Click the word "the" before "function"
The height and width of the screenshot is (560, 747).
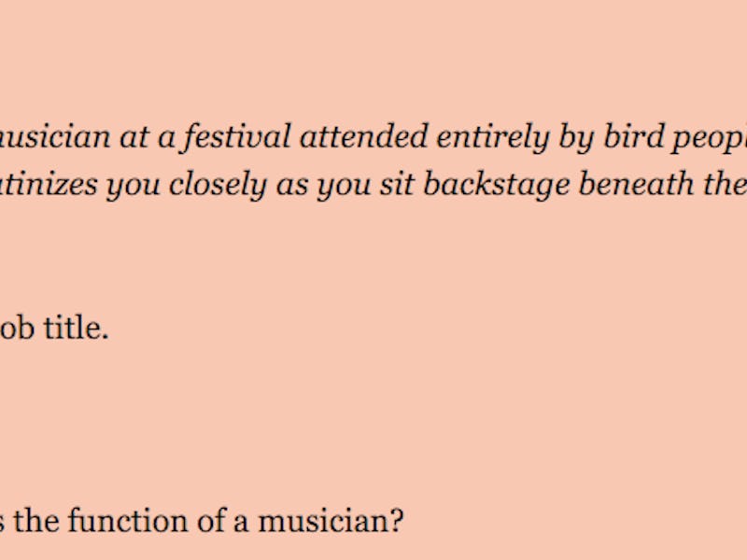point(33,519)
